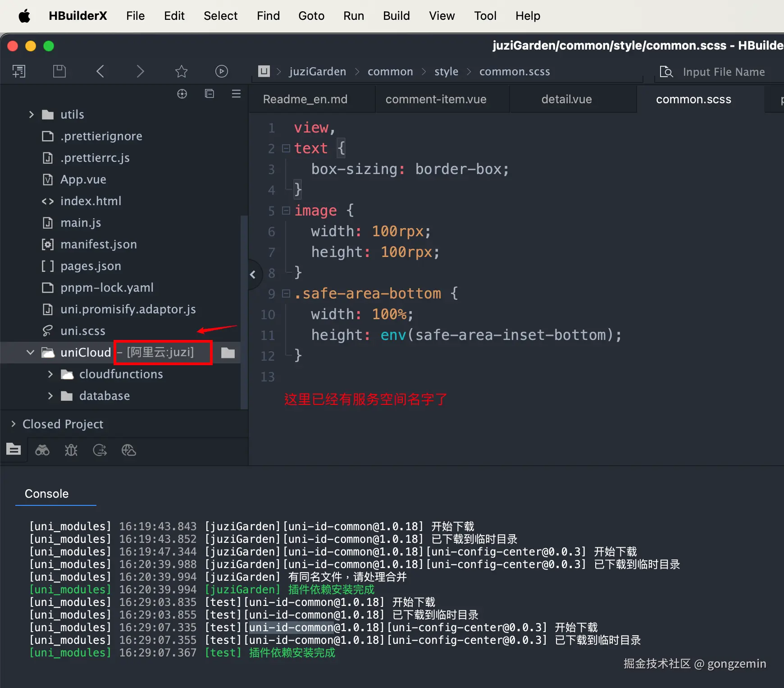Open the Build menu
This screenshot has width=784, height=688.
click(396, 16)
